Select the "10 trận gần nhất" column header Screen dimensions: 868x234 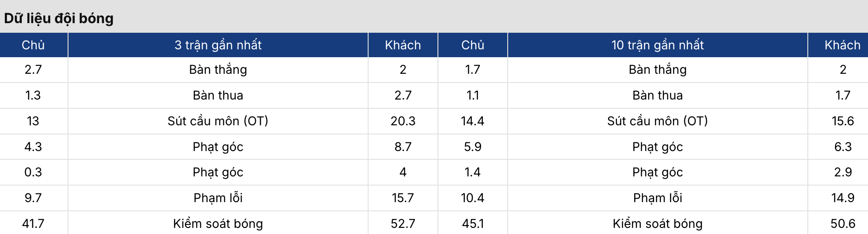tap(658, 45)
